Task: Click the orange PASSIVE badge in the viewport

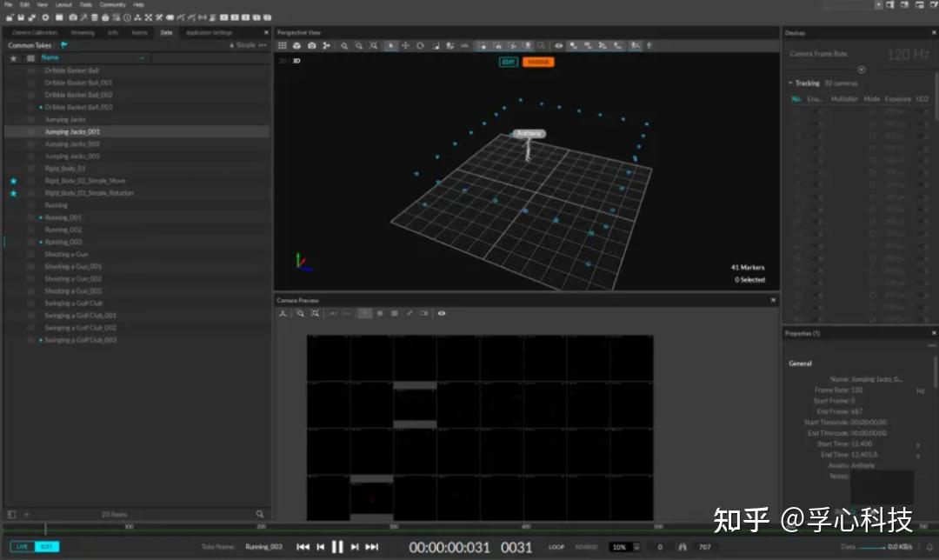Action: click(538, 62)
